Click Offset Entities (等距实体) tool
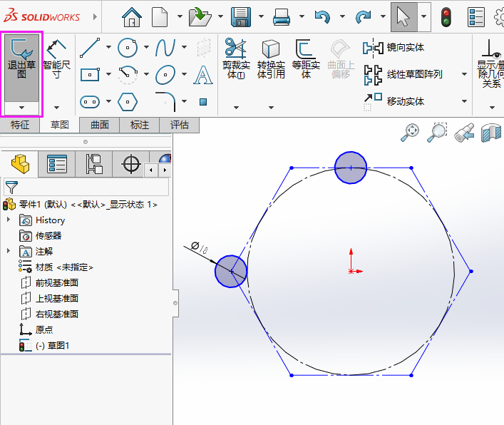Screen dimensions: 504x425 point(306,58)
